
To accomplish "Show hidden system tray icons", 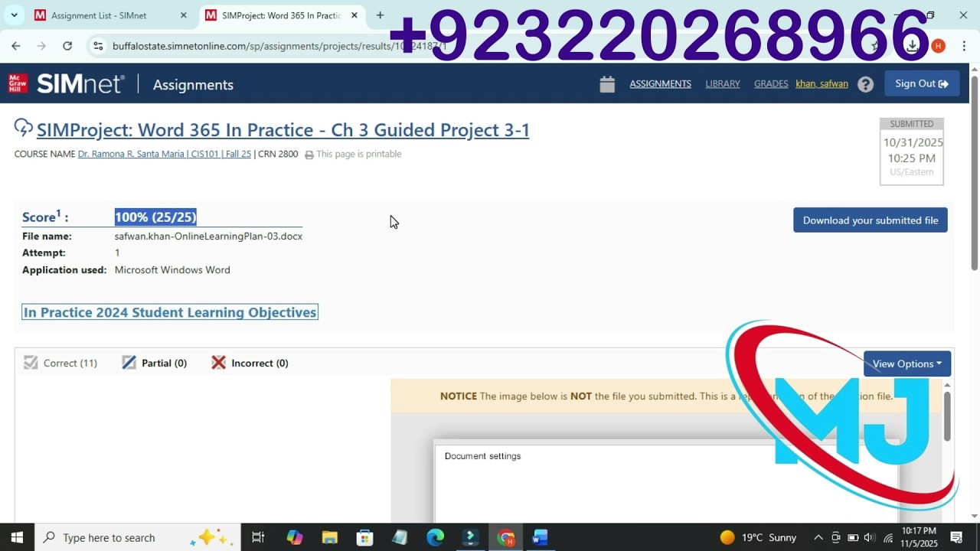I will (818, 537).
